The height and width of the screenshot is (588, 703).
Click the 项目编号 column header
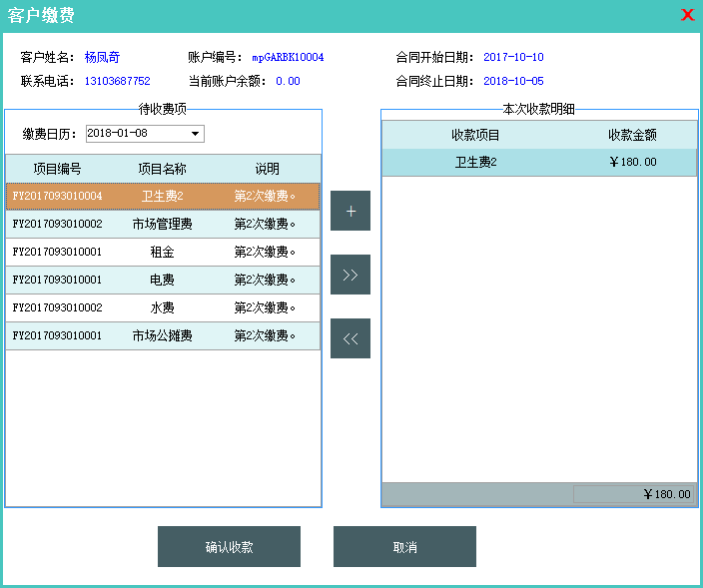click(57, 169)
